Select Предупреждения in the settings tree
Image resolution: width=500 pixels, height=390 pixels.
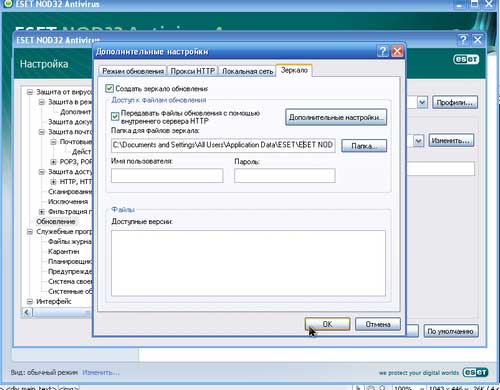[70, 271]
